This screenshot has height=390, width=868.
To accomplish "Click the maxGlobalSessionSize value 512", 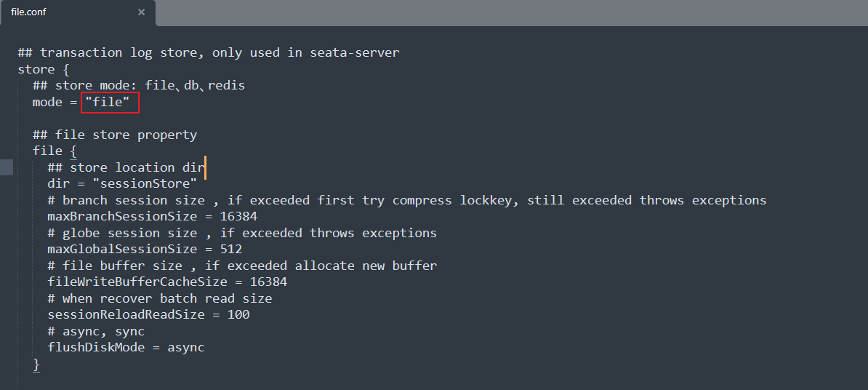I will tap(231, 250).
